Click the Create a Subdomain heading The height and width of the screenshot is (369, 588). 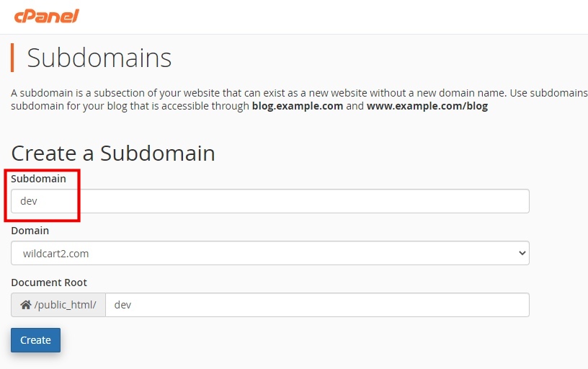[x=113, y=153]
